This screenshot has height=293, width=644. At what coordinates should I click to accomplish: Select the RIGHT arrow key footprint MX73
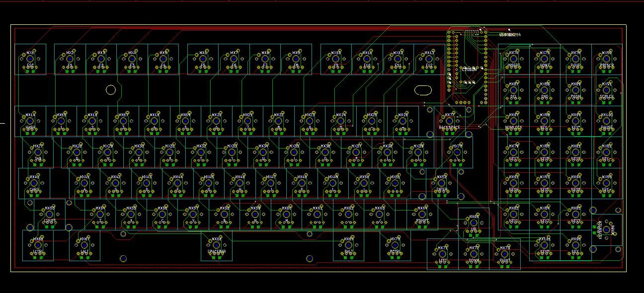pos(505,254)
